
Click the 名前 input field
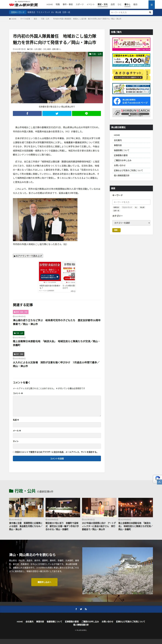pyautogui.click(x=57, y=425)
